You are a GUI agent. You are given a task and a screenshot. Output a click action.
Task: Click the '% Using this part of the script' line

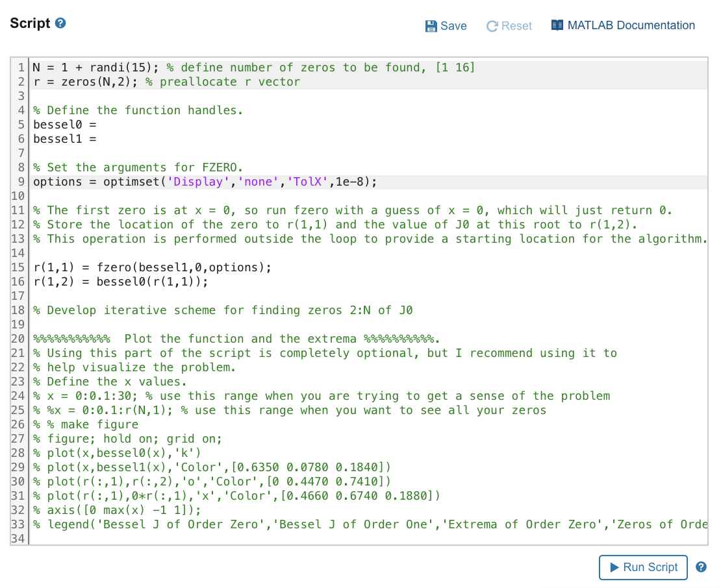pyautogui.click(x=325, y=353)
